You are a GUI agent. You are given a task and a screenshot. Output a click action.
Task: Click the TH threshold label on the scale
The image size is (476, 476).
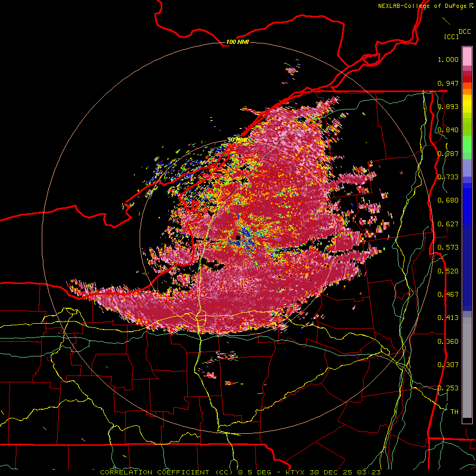454,411
